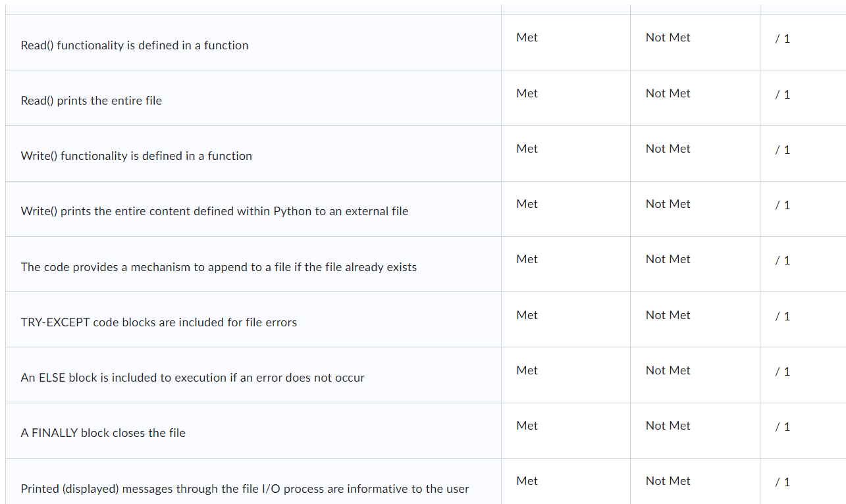The height and width of the screenshot is (504, 846).
Task: Mark append mechanism criterion as Met
Action: point(527,259)
